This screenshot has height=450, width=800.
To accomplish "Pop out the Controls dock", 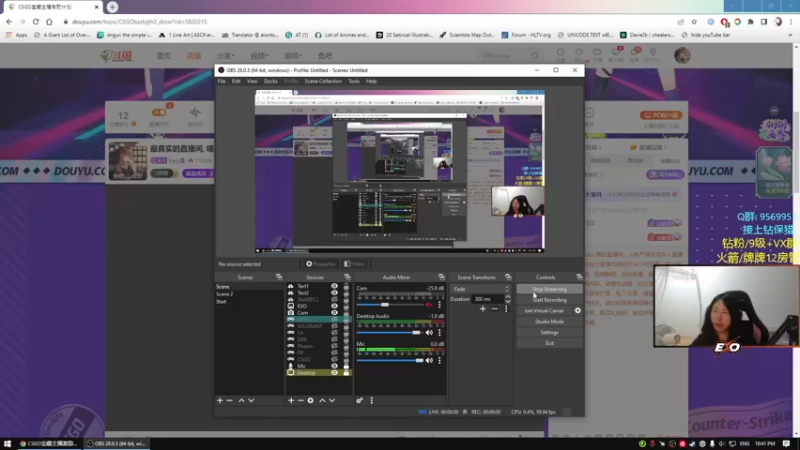I will (579, 277).
